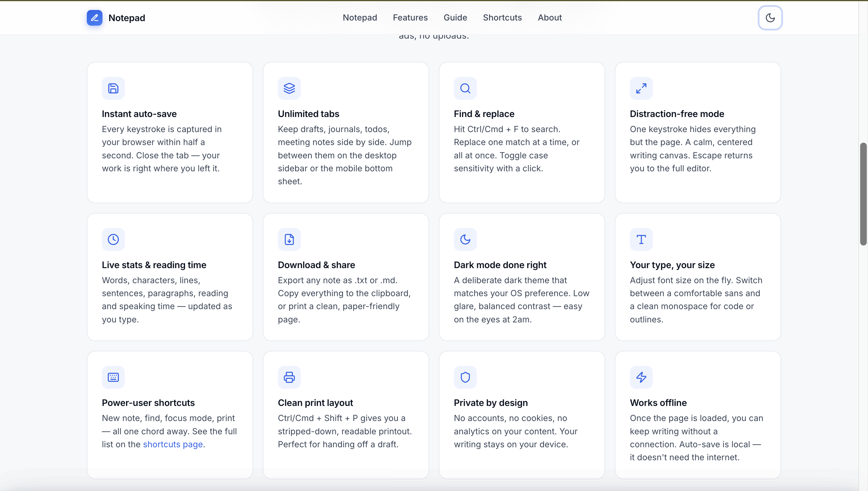Image resolution: width=868 pixels, height=491 pixels.
Task: Click the page vertical scrollbar thumb
Action: 863,194
